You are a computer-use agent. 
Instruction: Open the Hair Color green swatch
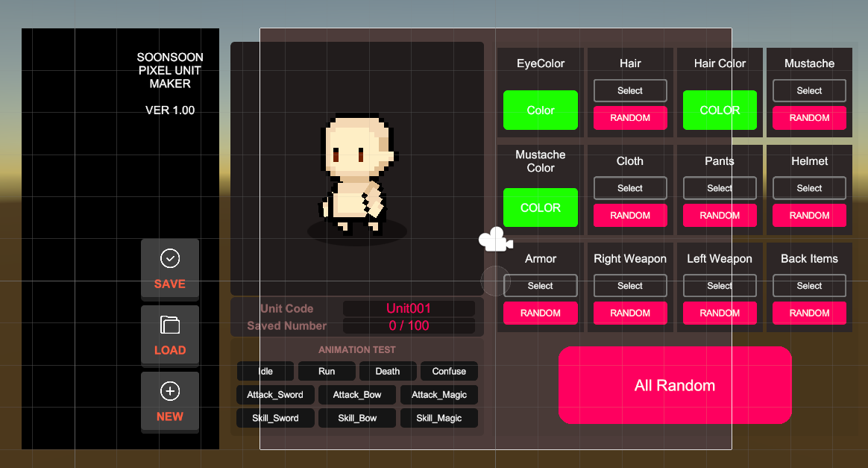[720, 110]
